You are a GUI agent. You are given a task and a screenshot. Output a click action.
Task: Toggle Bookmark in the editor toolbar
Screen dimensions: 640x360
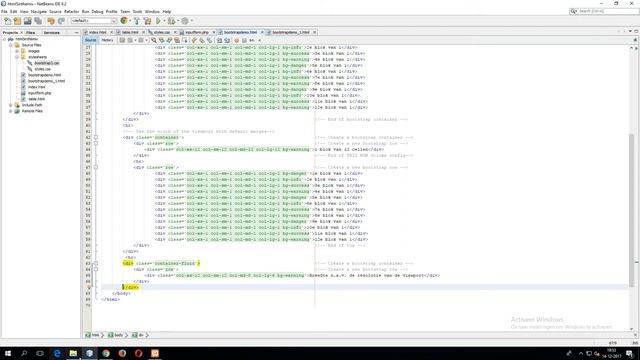pyautogui.click(x=209, y=40)
